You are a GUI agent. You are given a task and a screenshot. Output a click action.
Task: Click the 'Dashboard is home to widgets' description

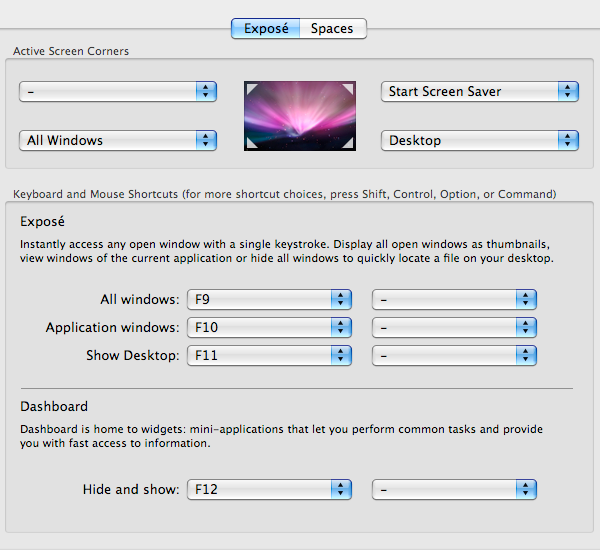[281, 436]
